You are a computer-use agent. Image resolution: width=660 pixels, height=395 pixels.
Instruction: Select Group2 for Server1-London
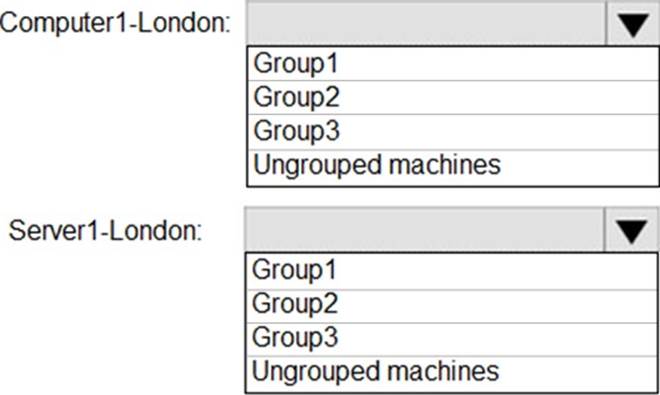[x=452, y=306]
